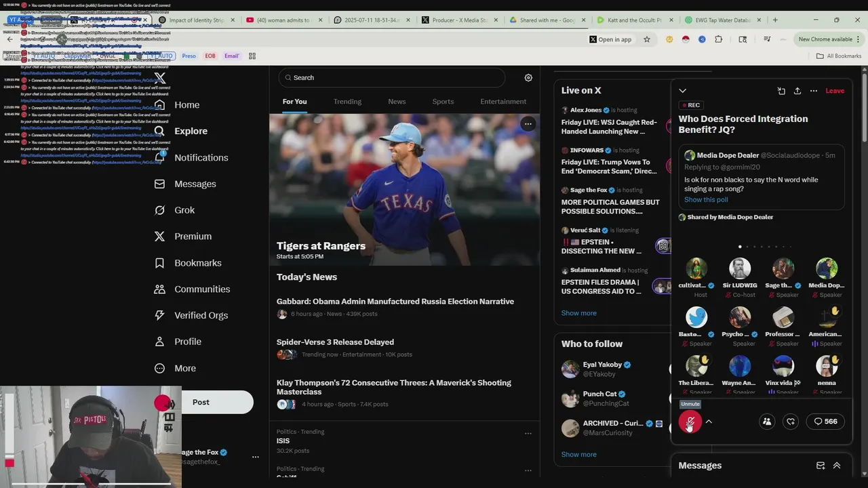Image resolution: width=868 pixels, height=488 pixels.
Task: Open Eyal Yakoby profile suggestion
Action: coord(613,369)
